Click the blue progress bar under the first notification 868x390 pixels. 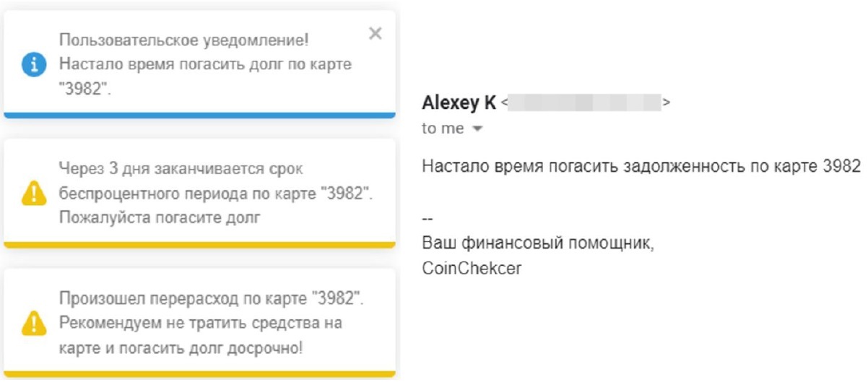coord(199,115)
